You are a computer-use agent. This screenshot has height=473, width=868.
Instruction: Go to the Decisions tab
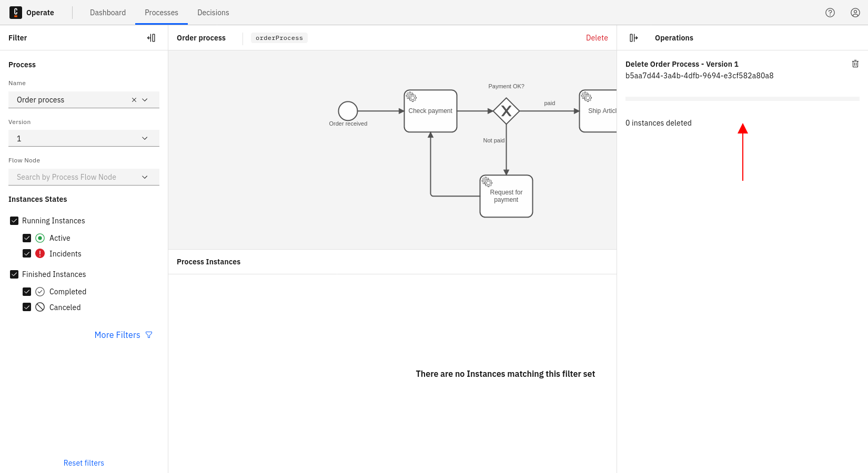213,13
